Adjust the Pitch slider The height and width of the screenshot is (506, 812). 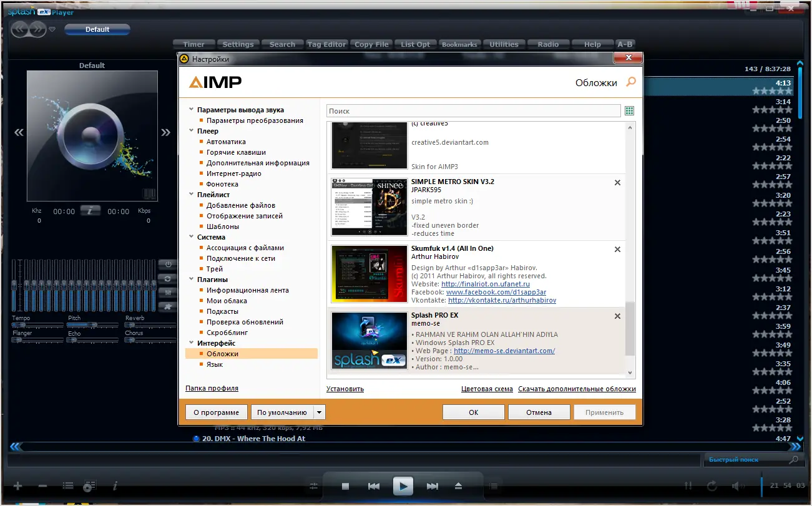pyautogui.click(x=93, y=325)
